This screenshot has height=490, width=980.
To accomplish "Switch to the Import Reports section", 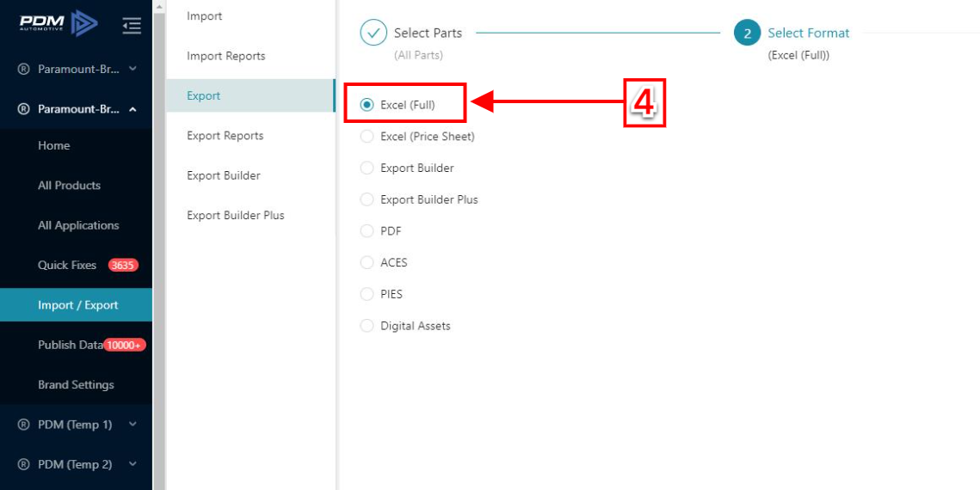I will pos(225,56).
